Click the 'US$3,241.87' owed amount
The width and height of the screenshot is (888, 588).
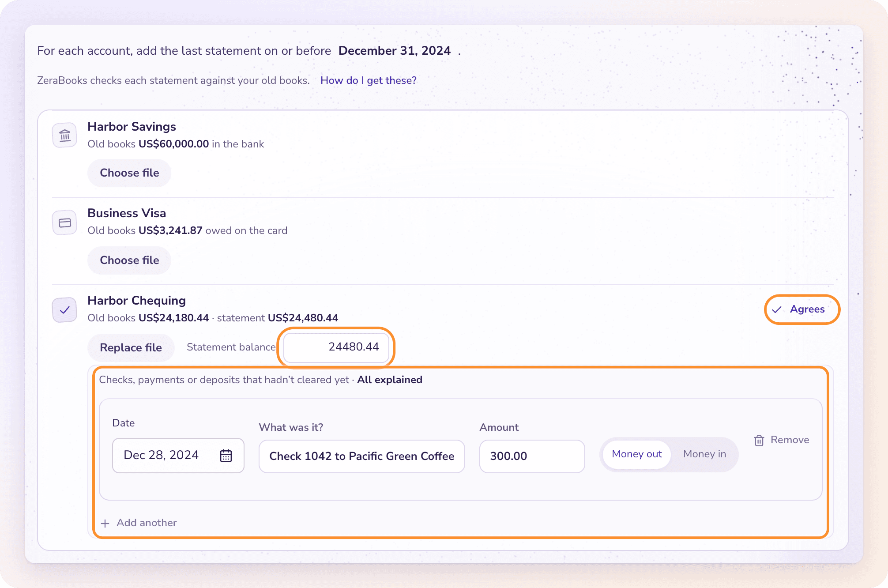(170, 230)
